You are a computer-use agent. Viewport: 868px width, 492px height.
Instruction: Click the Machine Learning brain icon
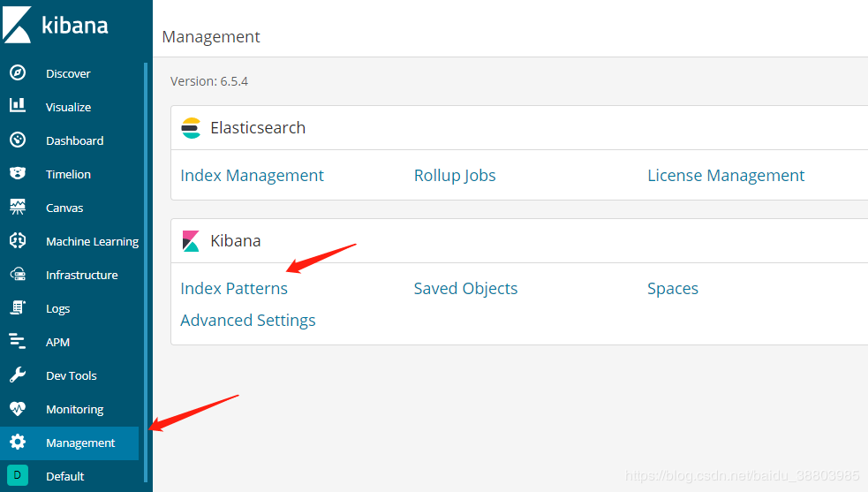click(18, 240)
